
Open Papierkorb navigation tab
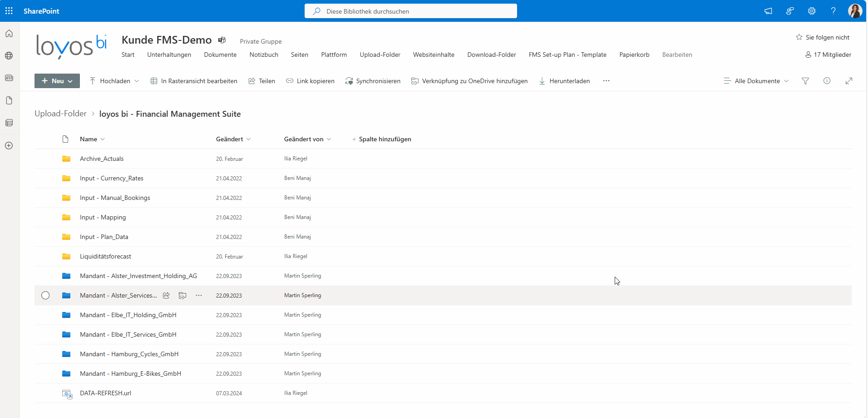(x=634, y=55)
